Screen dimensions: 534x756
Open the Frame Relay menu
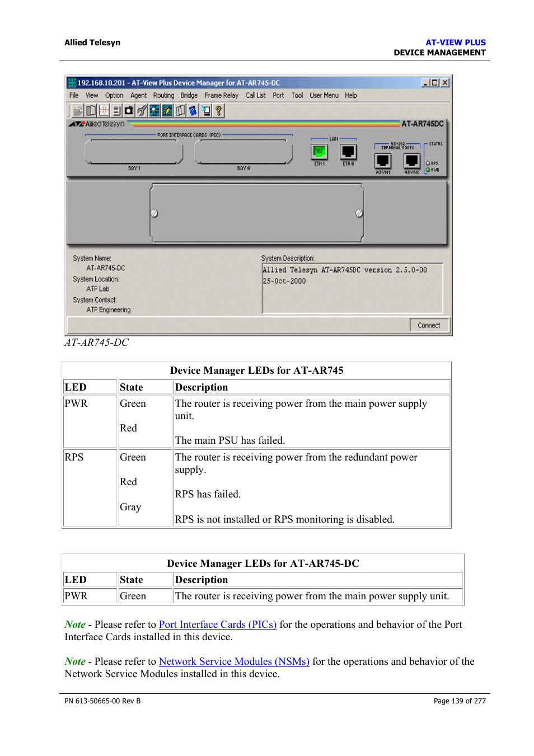(222, 96)
